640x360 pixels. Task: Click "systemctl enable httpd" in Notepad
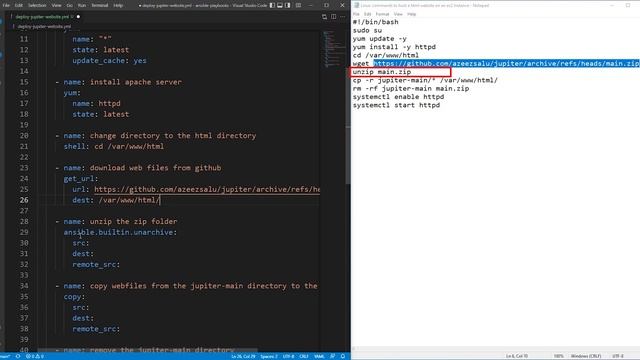coord(398,97)
